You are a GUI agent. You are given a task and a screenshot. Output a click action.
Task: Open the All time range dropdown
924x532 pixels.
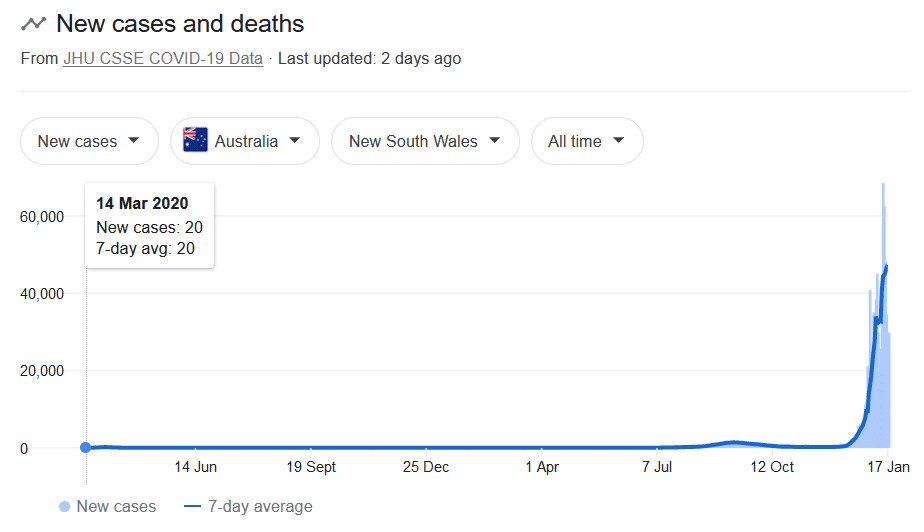pos(587,141)
